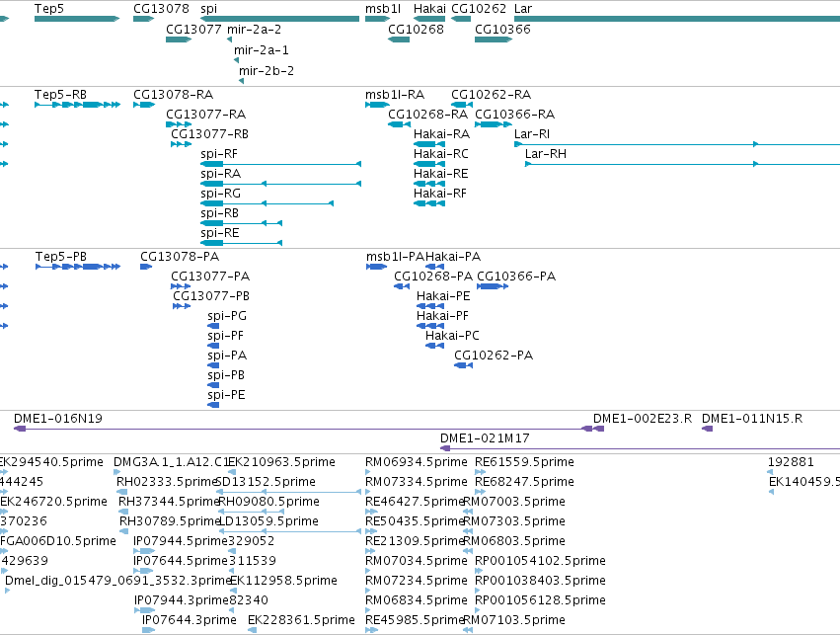This screenshot has width=840, height=635.
Task: Click the DMG3A.1_1.A12.C1 EST
Action: point(116,472)
